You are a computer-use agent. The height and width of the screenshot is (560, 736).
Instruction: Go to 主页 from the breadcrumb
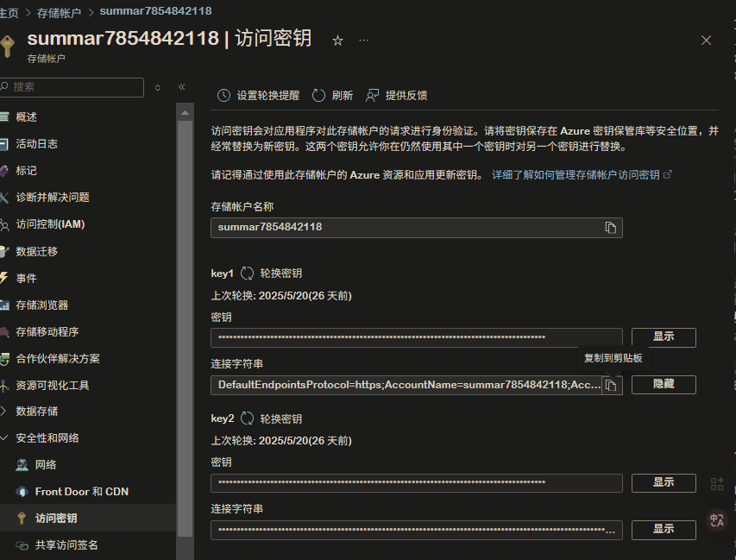coord(10,10)
